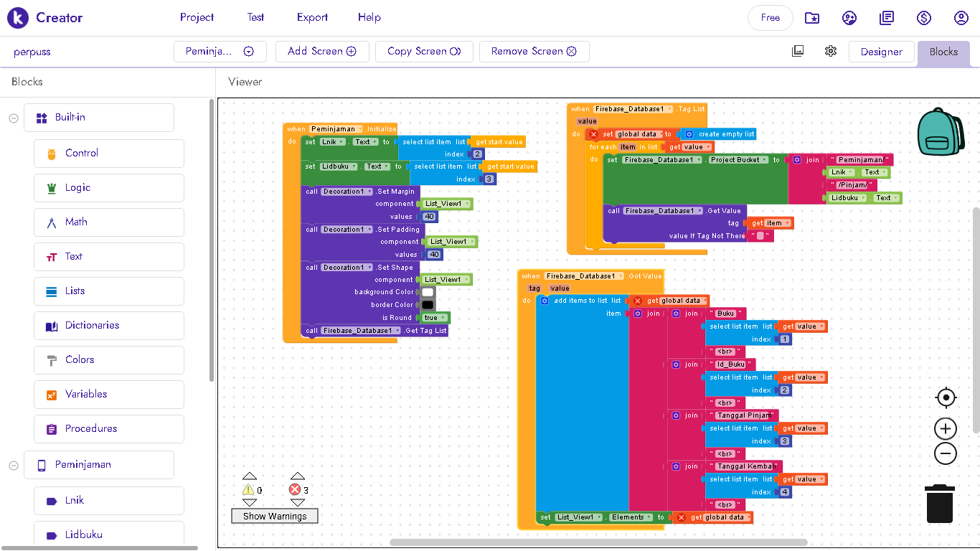Open the dollar sign monetization icon
Screen dimensions: 980x551
[x=924, y=18]
